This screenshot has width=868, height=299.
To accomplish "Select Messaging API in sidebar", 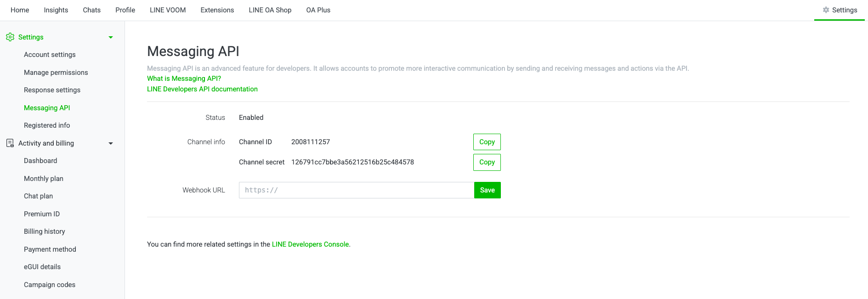I will (x=47, y=108).
